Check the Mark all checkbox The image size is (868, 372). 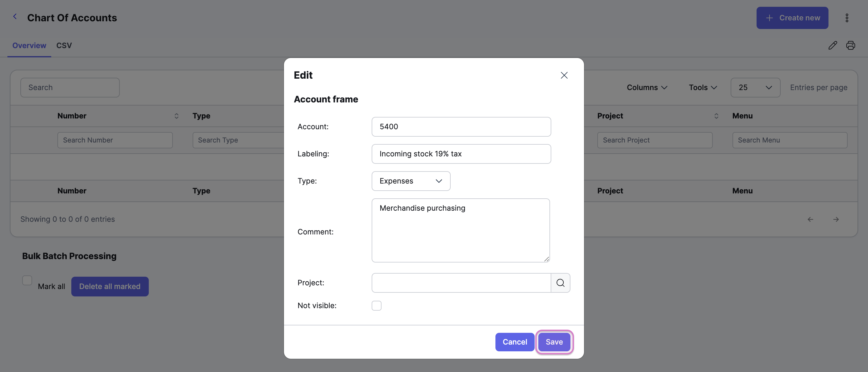coord(27,280)
